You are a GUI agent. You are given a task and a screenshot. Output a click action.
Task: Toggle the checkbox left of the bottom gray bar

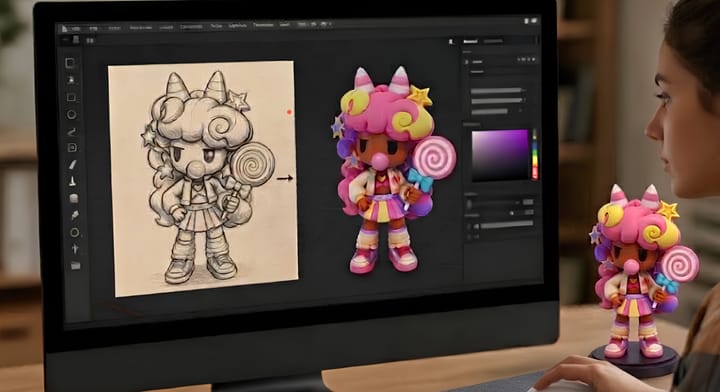[476, 226]
